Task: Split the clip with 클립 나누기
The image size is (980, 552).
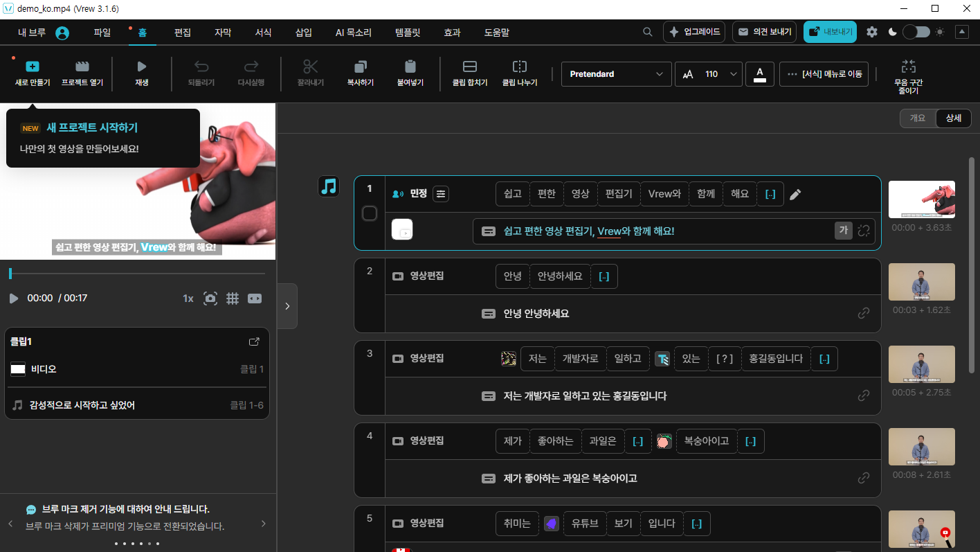Action: tap(520, 73)
